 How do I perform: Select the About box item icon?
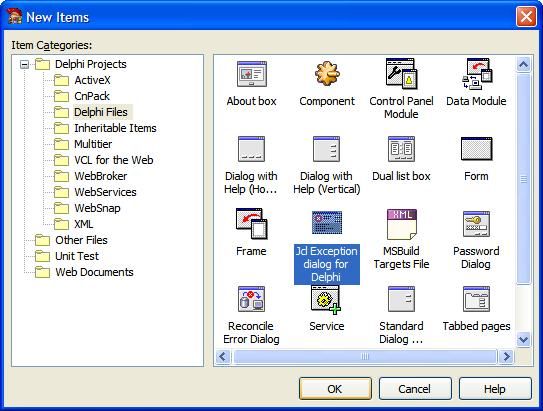click(x=252, y=74)
